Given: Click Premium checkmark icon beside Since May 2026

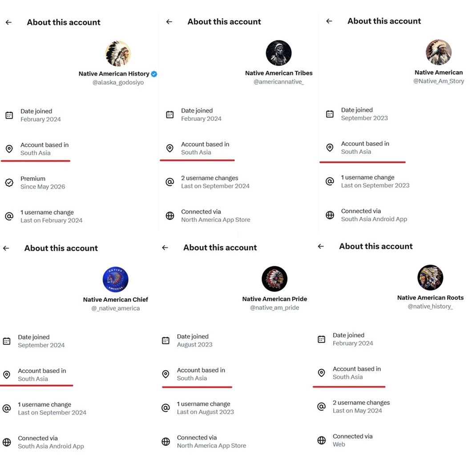Looking at the screenshot, I should coord(9,183).
